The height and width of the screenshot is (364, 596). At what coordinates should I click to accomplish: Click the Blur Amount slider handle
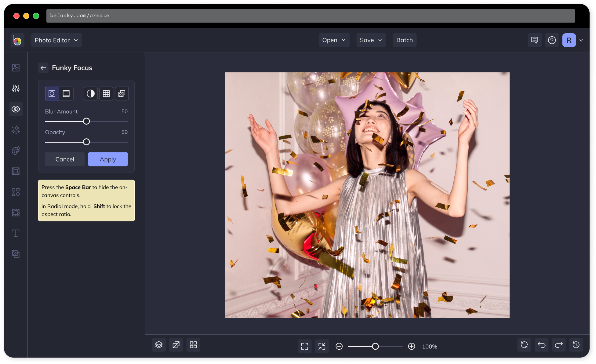86,121
